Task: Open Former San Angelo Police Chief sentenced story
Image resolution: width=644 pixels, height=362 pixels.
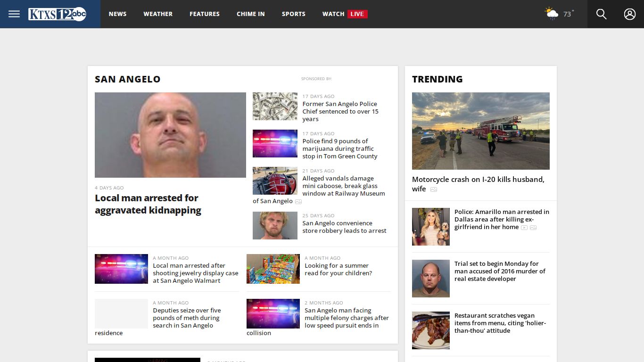Action: point(340,112)
